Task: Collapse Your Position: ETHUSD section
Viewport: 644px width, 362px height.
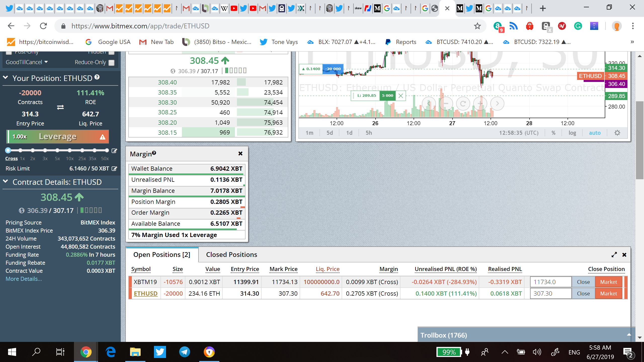Action: 6,77
